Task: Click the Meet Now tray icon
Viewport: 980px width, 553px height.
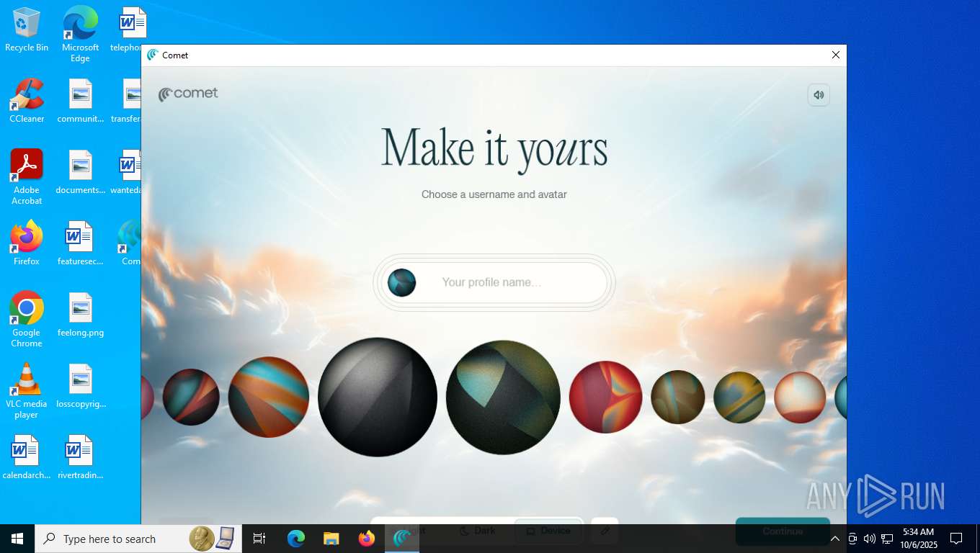Action: point(852,539)
